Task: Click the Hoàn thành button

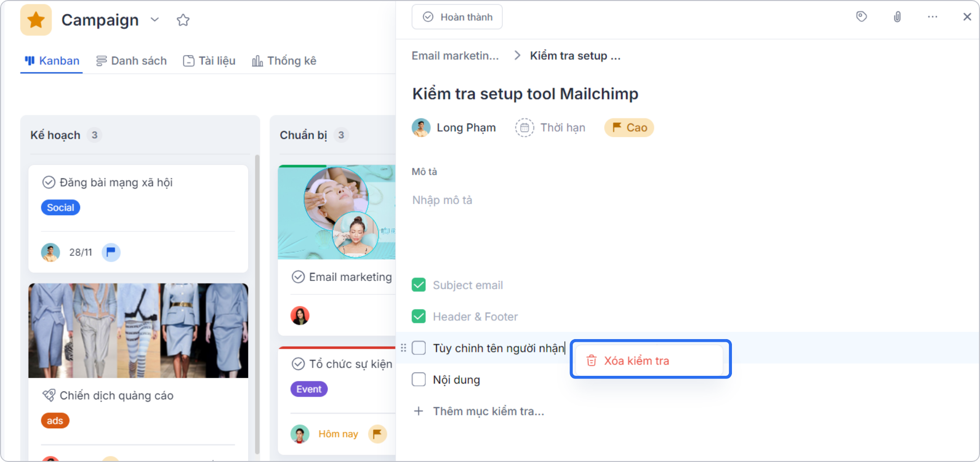Action: (x=457, y=16)
